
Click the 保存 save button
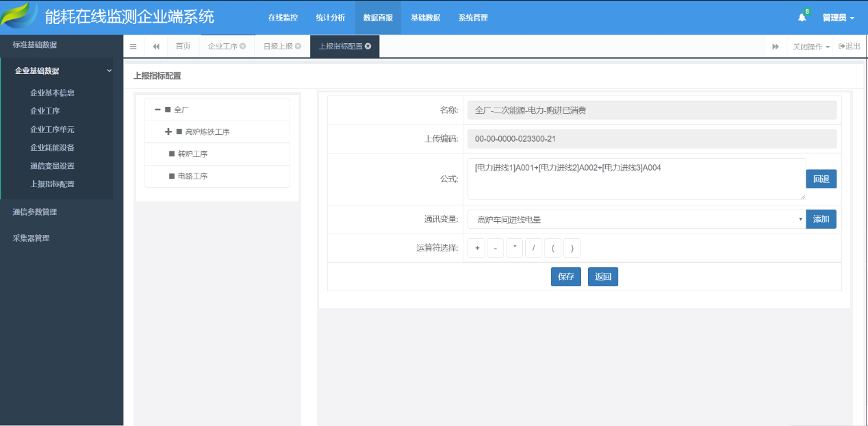point(565,277)
